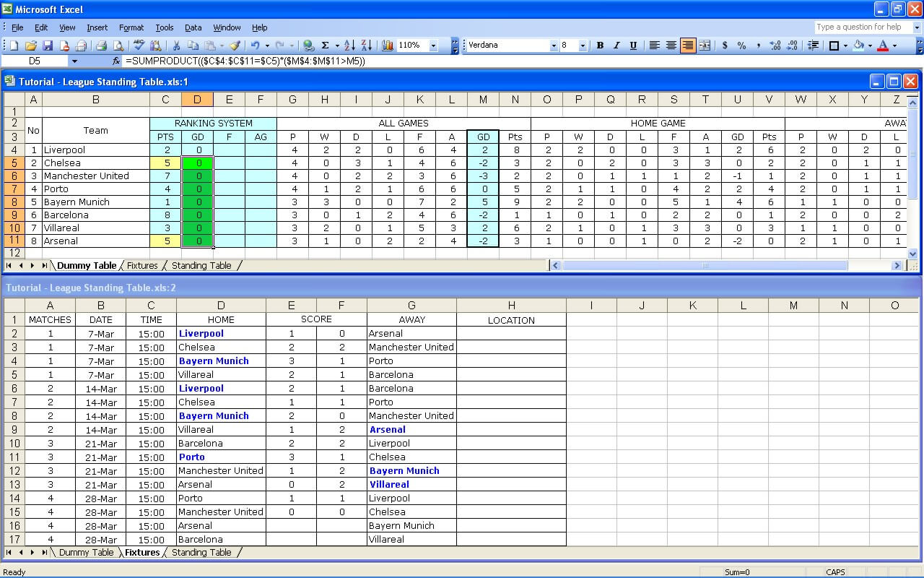Toggle Align Left
Viewport: 924px width, 578px height.
tap(654, 46)
